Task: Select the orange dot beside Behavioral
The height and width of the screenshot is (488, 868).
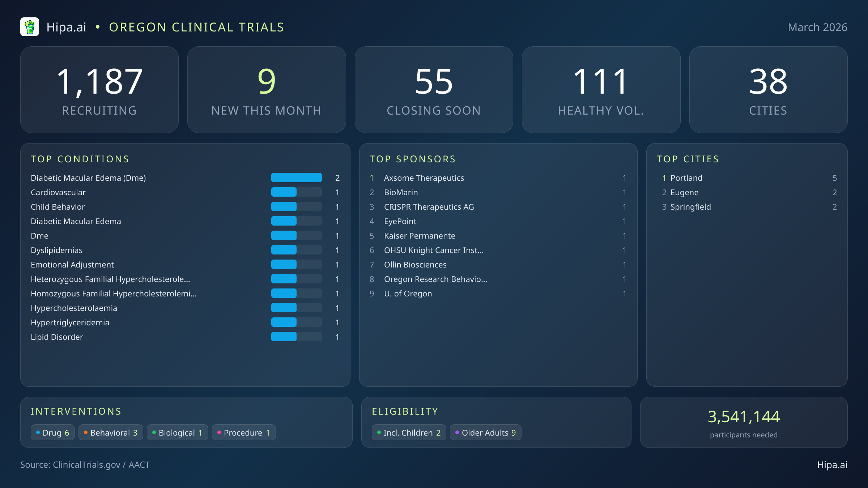Action: click(85, 432)
